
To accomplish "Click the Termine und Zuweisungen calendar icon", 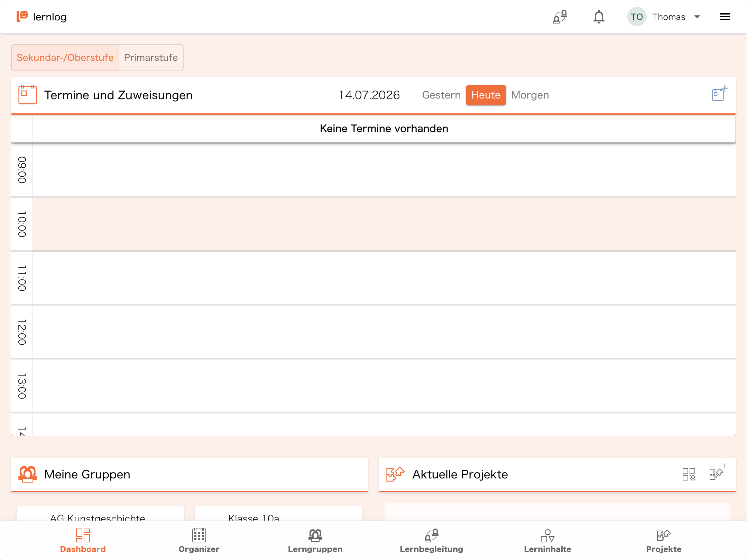I will tap(27, 95).
